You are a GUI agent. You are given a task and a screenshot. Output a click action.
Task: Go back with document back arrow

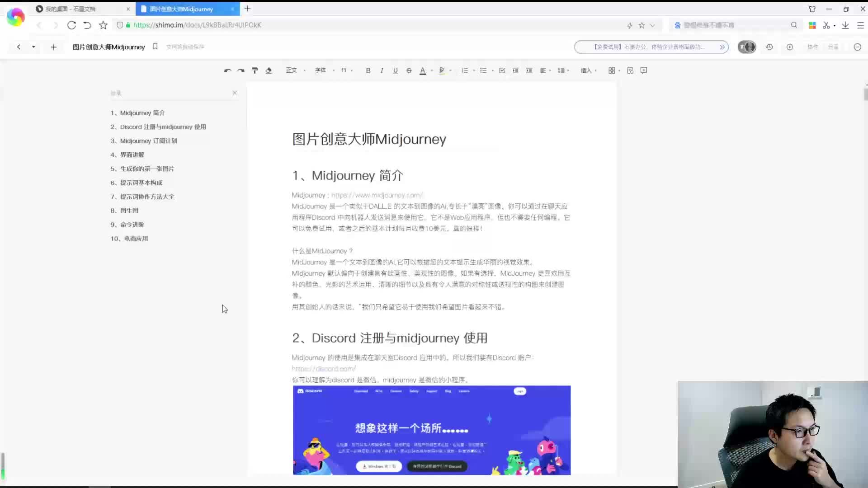coord(19,47)
